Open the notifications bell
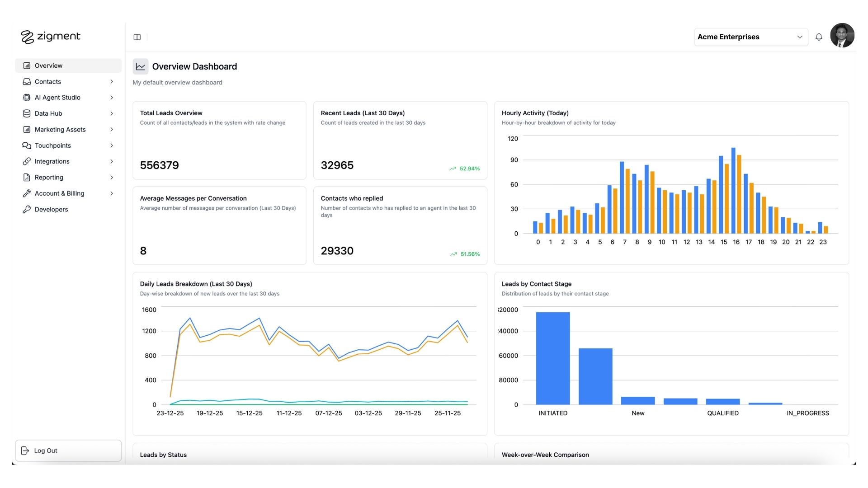Screen dimensions: 868x488 [819, 37]
